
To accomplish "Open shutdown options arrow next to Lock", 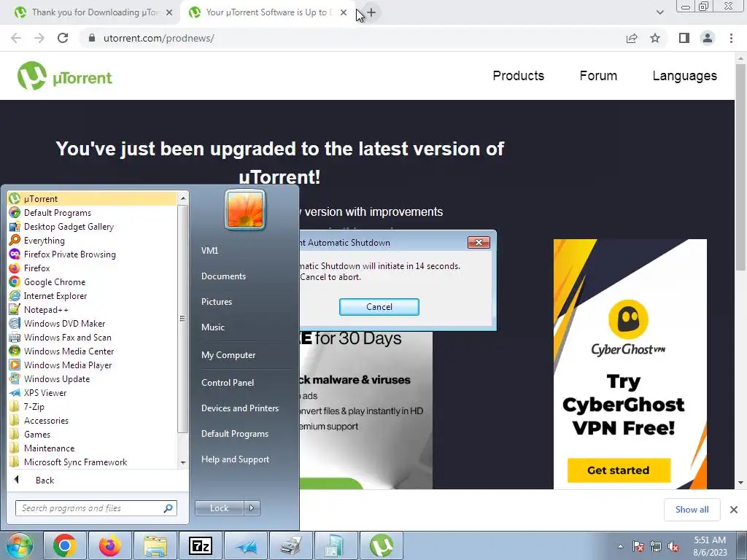I will click(252, 508).
